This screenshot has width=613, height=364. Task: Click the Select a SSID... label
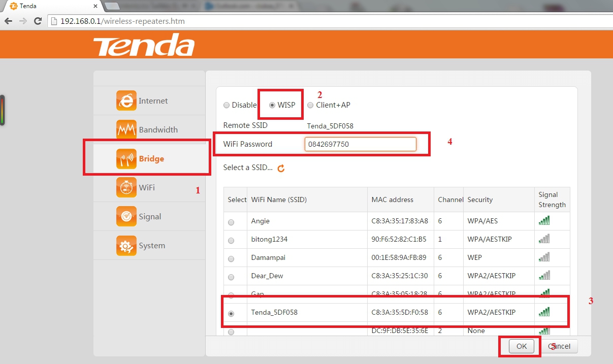click(x=248, y=168)
